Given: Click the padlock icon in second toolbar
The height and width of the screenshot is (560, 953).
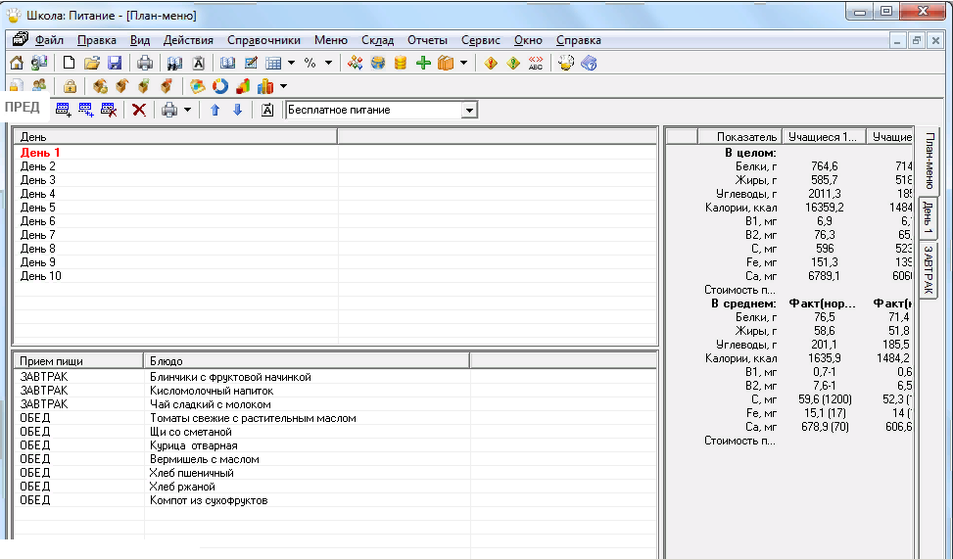Looking at the screenshot, I should (x=71, y=86).
